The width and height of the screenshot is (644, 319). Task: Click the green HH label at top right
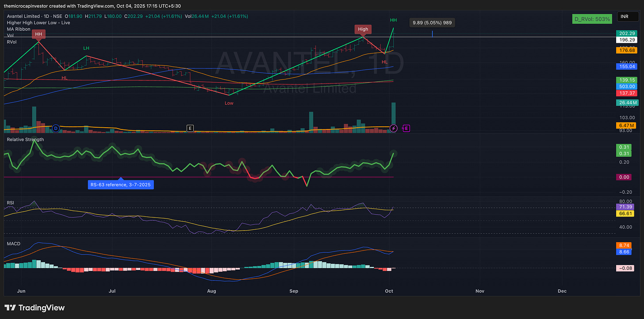[393, 20]
